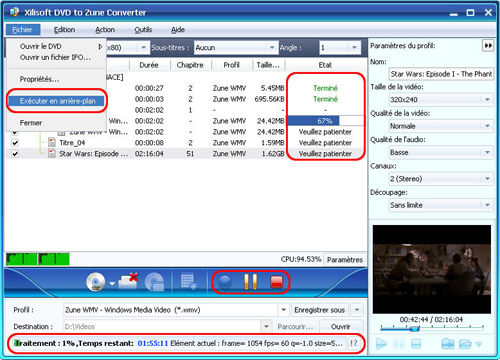Open the arrow next to Enregistrer sous

(357, 310)
